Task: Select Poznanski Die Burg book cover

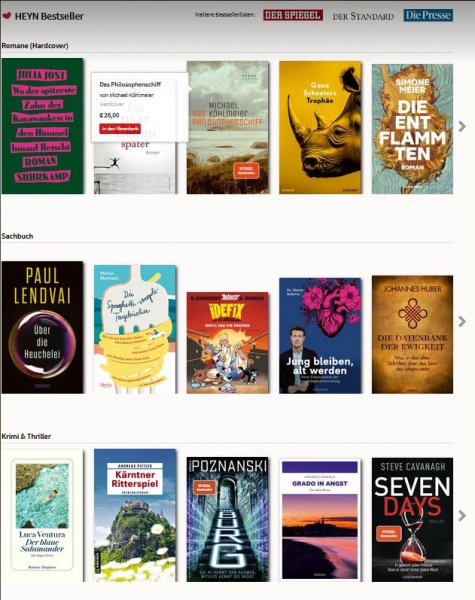Action: [228, 519]
